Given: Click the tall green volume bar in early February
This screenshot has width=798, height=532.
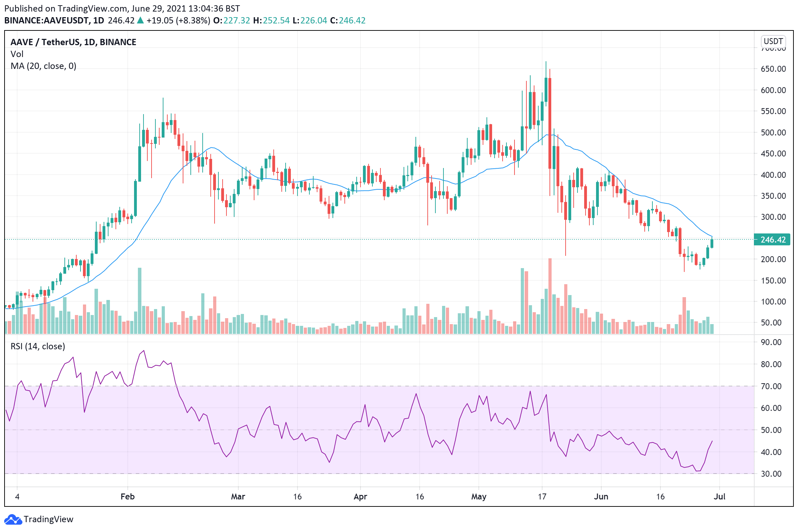Looking at the screenshot, I should pyautogui.click(x=140, y=301).
